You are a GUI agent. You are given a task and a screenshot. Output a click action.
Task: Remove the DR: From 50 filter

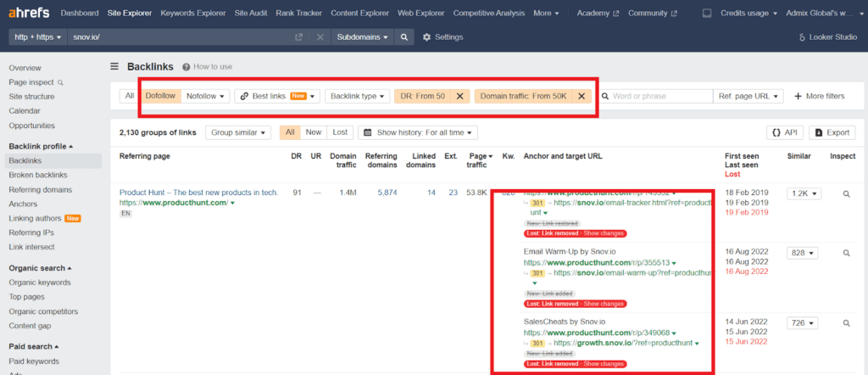(459, 96)
